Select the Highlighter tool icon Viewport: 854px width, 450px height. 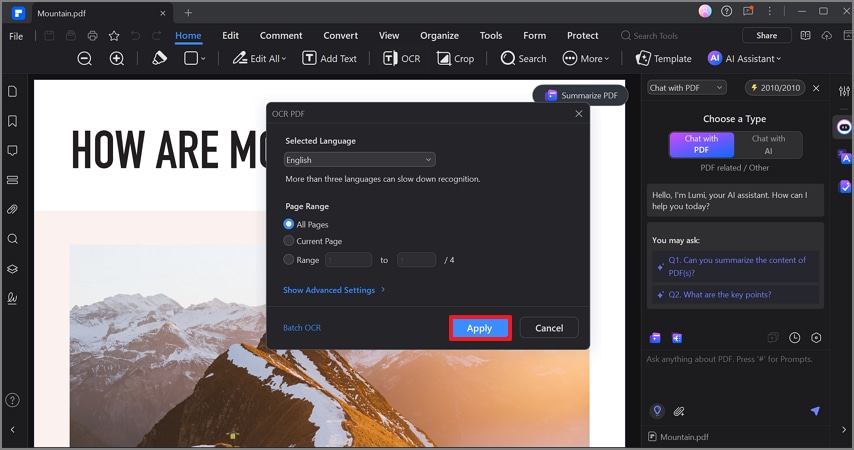(159, 58)
